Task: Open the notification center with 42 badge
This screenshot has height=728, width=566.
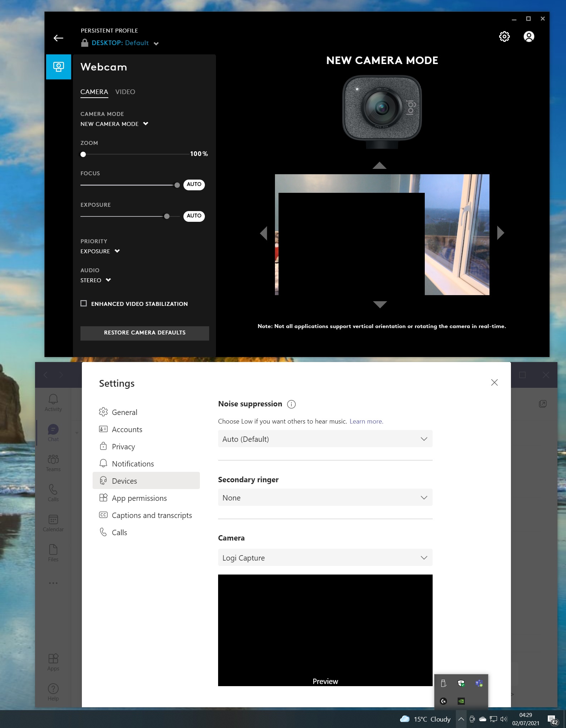Action: (x=552, y=720)
